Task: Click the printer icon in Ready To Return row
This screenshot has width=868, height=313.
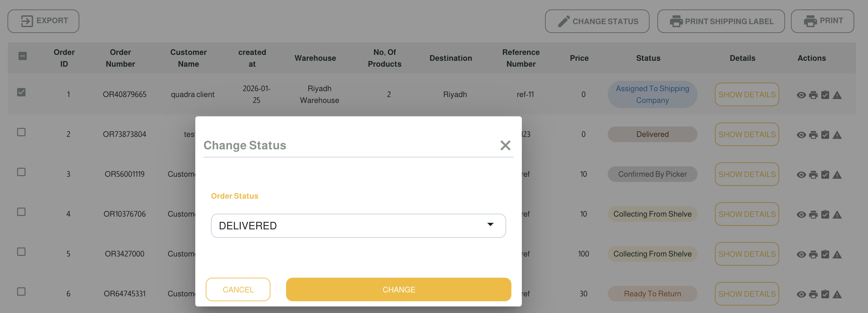Action: tap(813, 294)
